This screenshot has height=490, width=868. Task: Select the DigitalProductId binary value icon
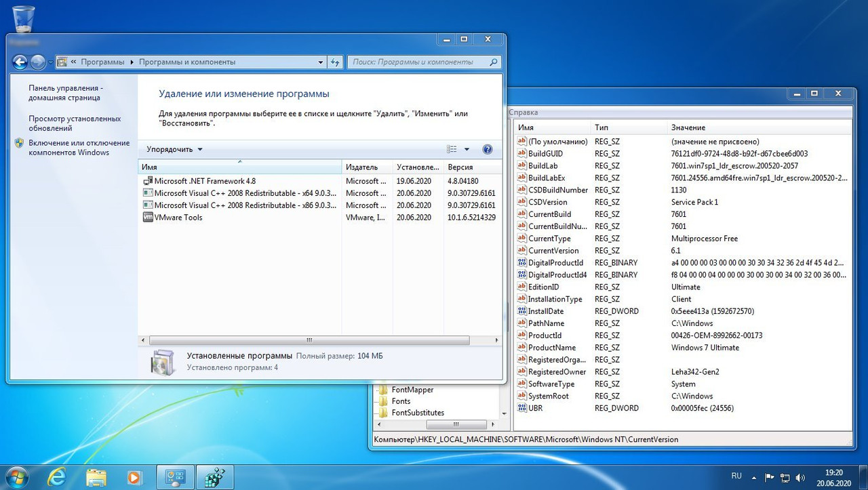coord(521,263)
